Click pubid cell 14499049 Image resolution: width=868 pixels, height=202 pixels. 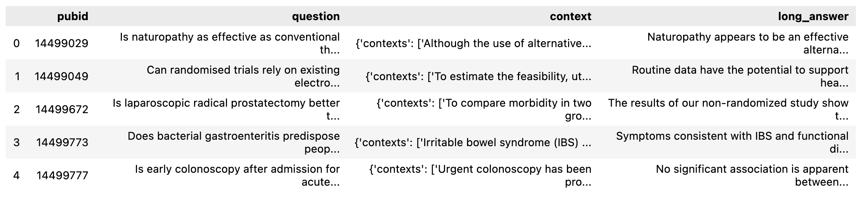coord(62,76)
